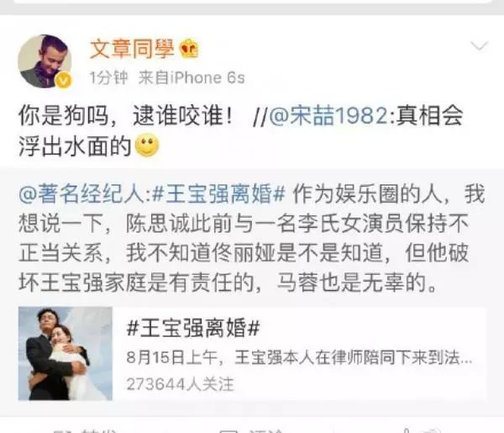Expand the post options chevron
This screenshot has width=504, height=433.
(480, 45)
